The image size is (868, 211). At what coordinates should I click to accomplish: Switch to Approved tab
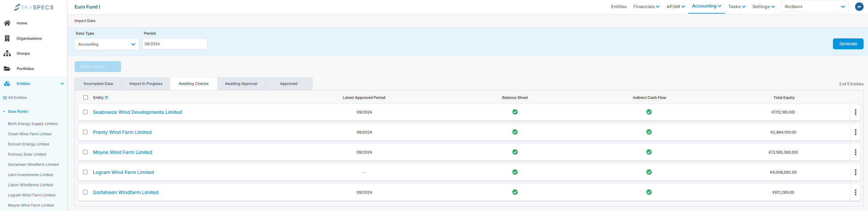tap(289, 84)
